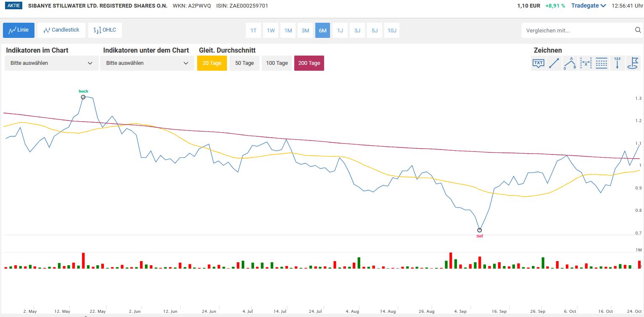Turn on the 100 Tage moving average
Viewport: 644px width, 317px height.
click(x=277, y=63)
